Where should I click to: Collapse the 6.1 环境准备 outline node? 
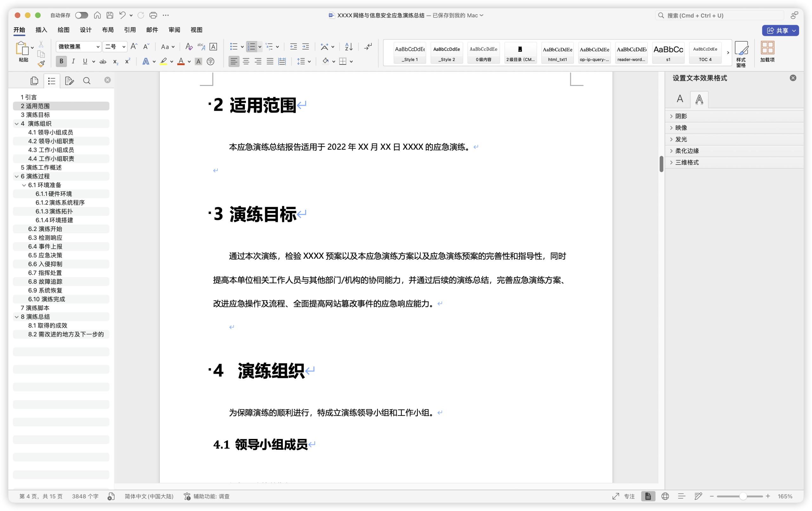24,185
